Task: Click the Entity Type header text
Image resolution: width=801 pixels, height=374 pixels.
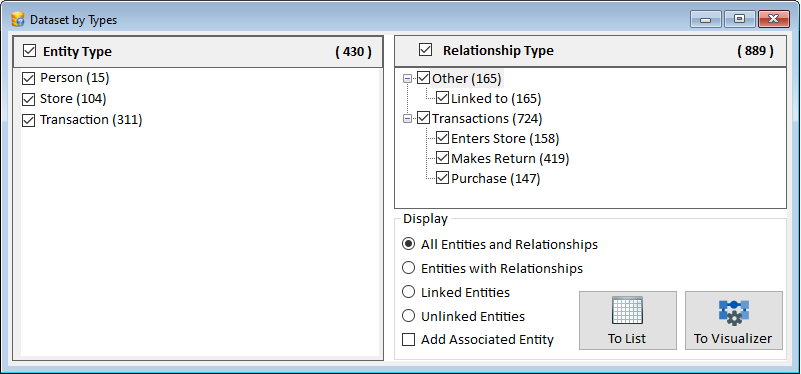Action: coord(77,52)
